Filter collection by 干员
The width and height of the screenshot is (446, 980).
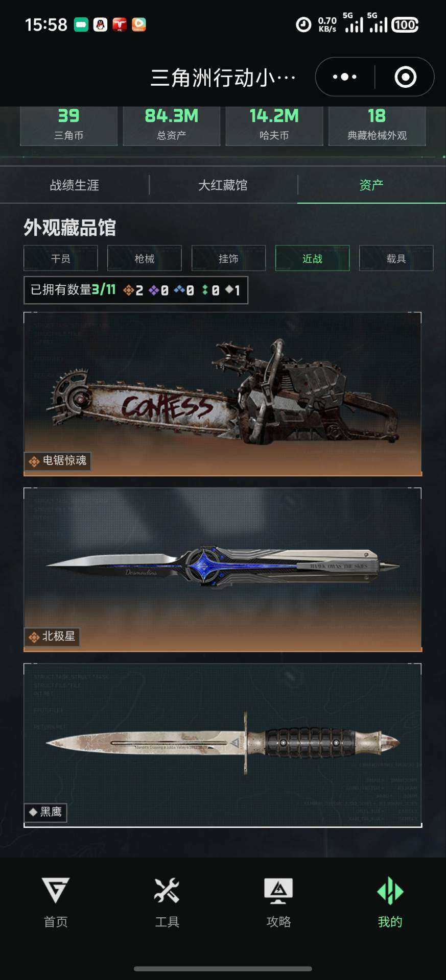click(61, 258)
